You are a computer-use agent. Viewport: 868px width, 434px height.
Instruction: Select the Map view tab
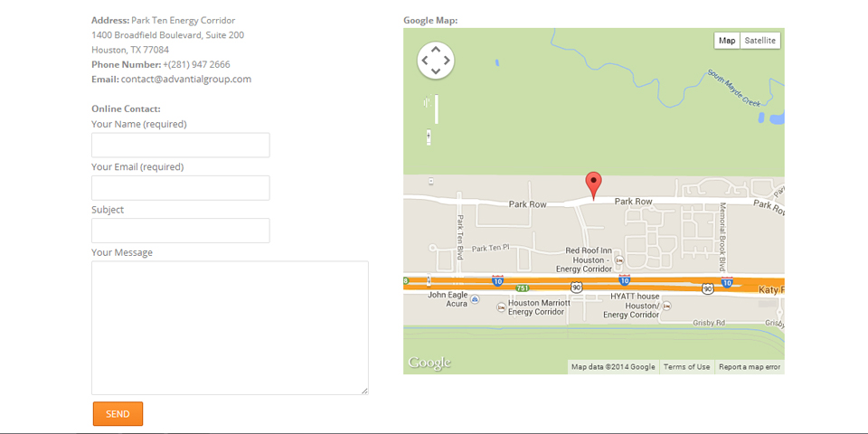coord(727,41)
